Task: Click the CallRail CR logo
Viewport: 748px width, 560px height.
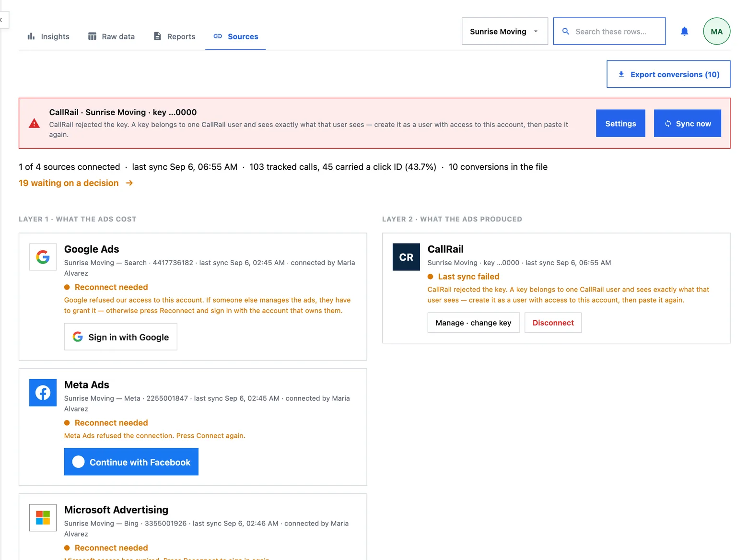Action: (x=406, y=257)
